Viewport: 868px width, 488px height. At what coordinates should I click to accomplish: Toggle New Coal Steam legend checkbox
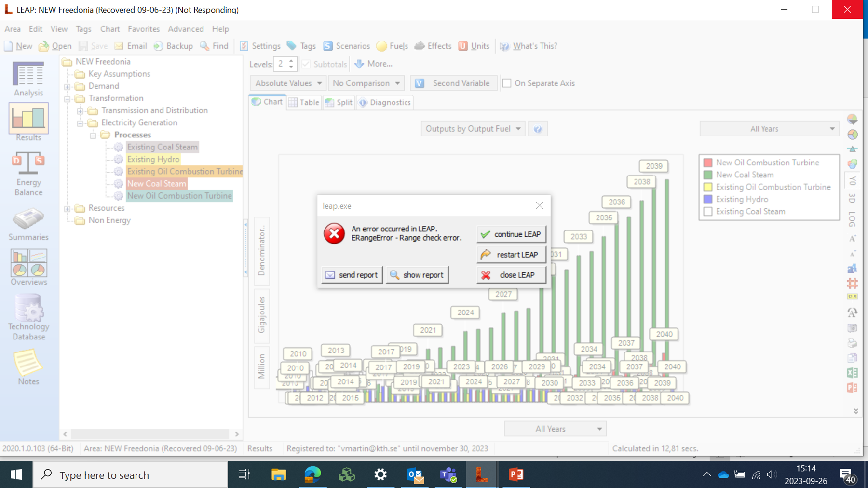pos(708,175)
